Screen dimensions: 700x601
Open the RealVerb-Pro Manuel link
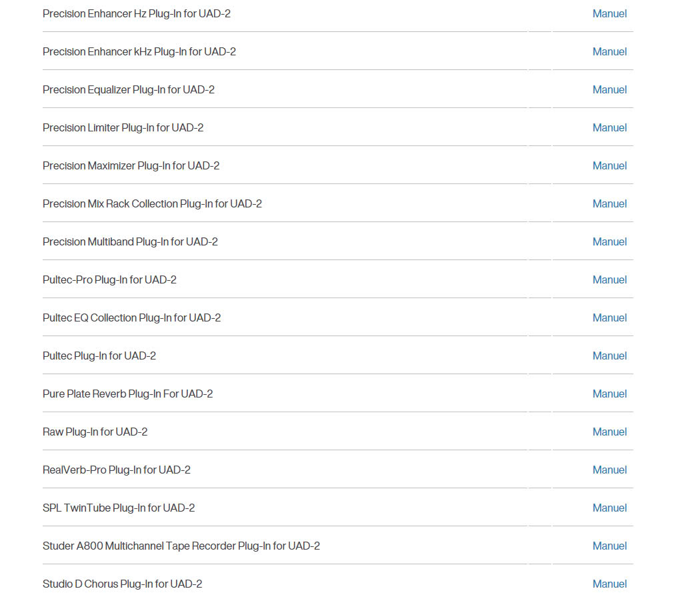click(609, 470)
